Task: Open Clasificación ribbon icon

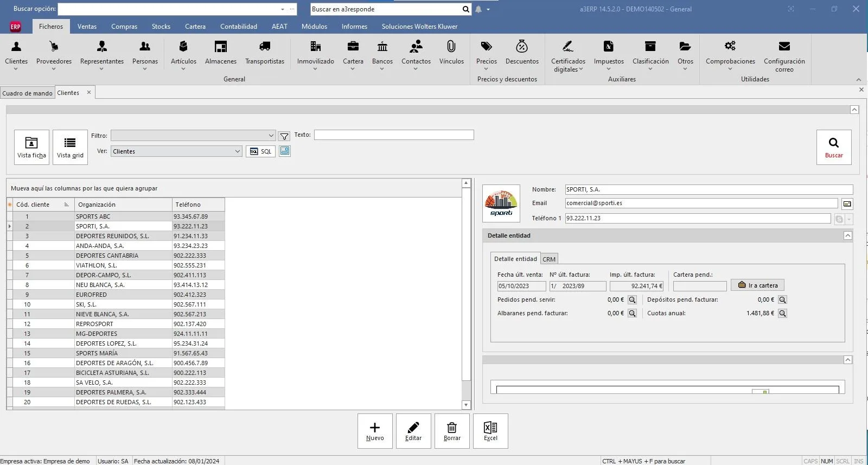Action: coord(650,54)
